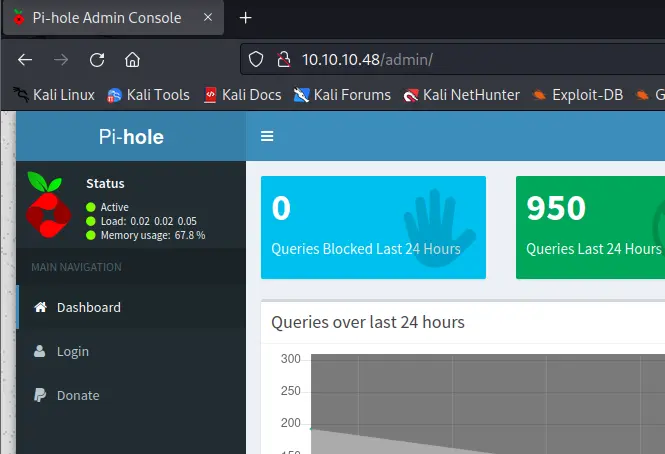The width and height of the screenshot is (665, 454).
Task: Click the green Active status indicator
Action: pyautogui.click(x=90, y=207)
